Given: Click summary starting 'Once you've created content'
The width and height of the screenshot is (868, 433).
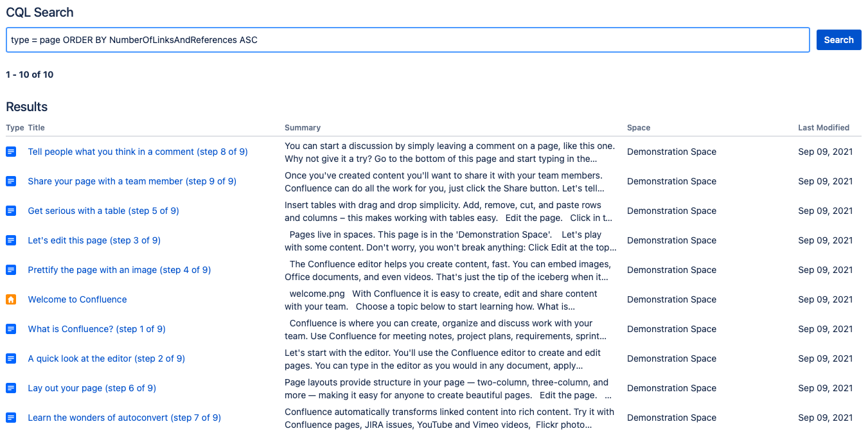Looking at the screenshot, I should [x=445, y=182].
